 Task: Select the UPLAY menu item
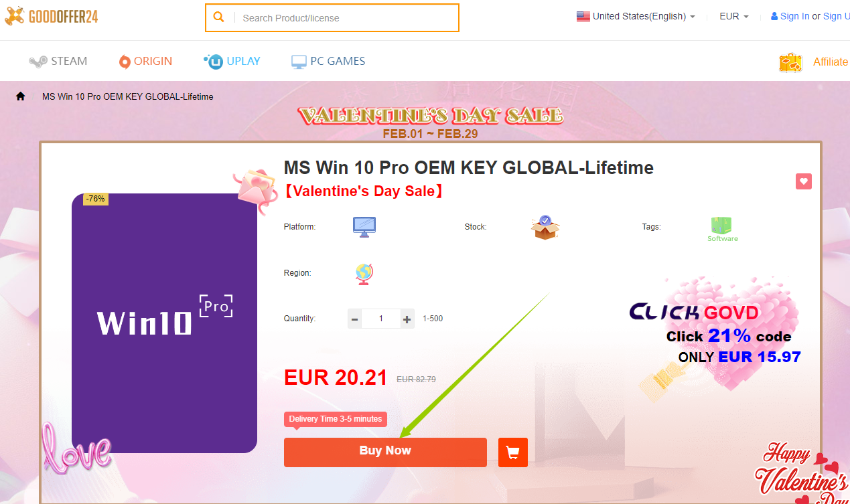[x=232, y=61]
